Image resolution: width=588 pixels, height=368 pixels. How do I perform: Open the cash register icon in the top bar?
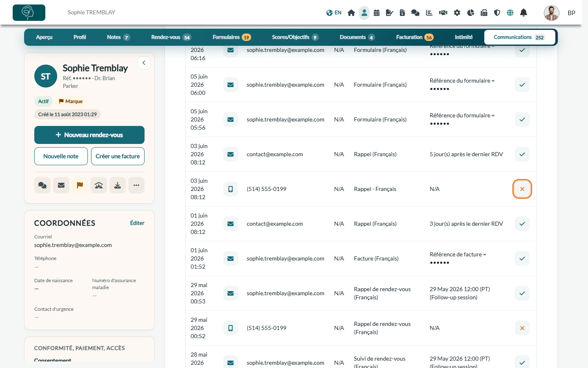pos(484,13)
